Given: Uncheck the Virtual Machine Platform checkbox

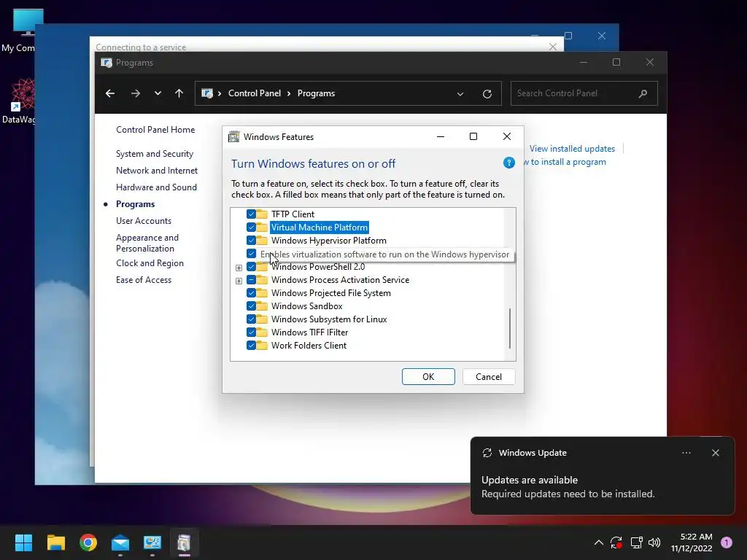Looking at the screenshot, I should 251,227.
